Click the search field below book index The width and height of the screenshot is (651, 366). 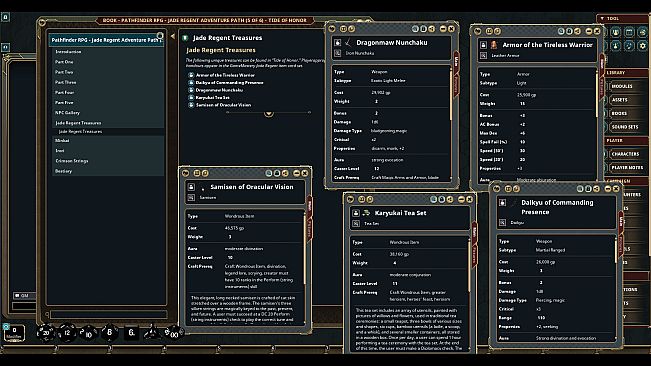coord(109,315)
